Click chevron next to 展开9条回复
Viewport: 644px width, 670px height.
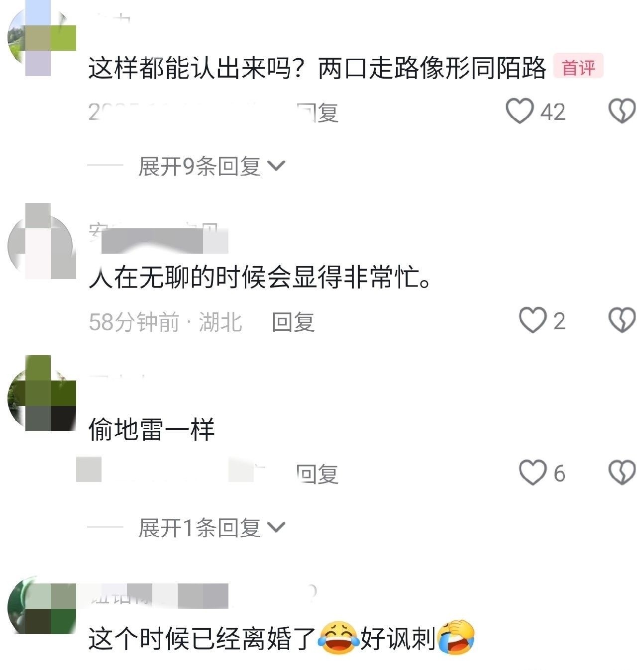[x=276, y=166]
